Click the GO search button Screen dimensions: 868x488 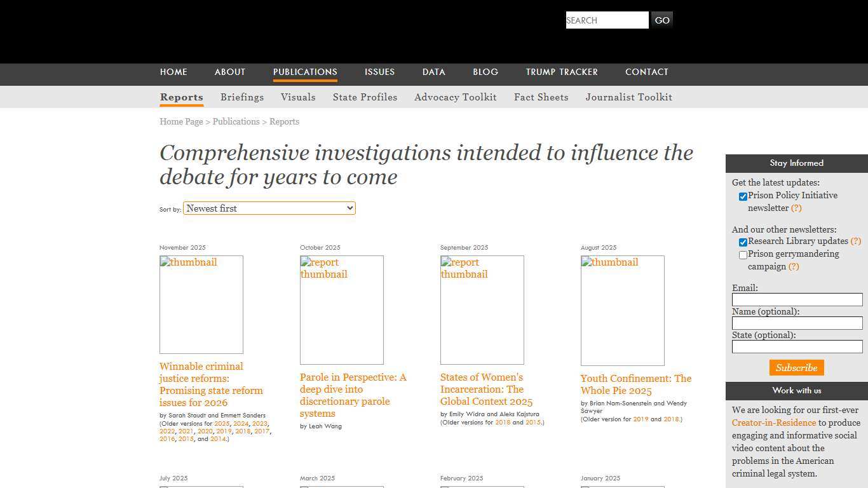click(661, 20)
